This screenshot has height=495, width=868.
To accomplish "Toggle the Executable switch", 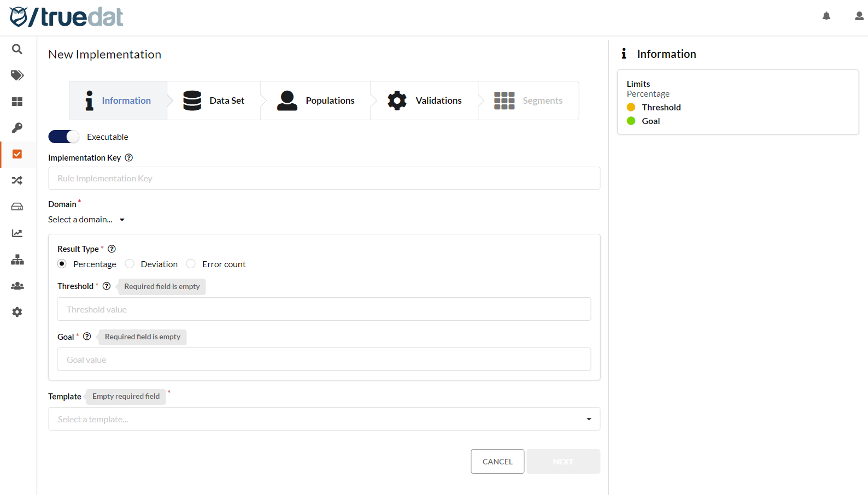I will pyautogui.click(x=64, y=137).
